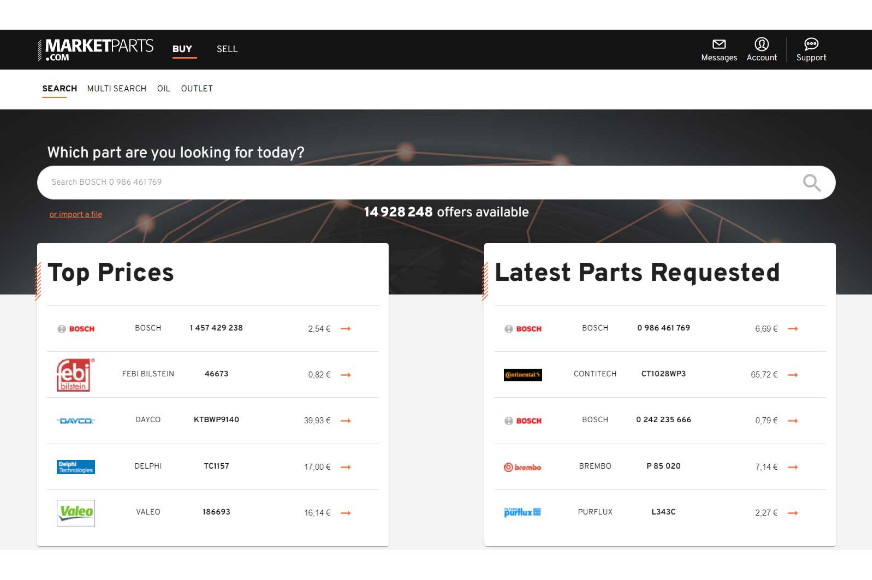Click part number L343C
872x580 pixels.
(x=663, y=512)
